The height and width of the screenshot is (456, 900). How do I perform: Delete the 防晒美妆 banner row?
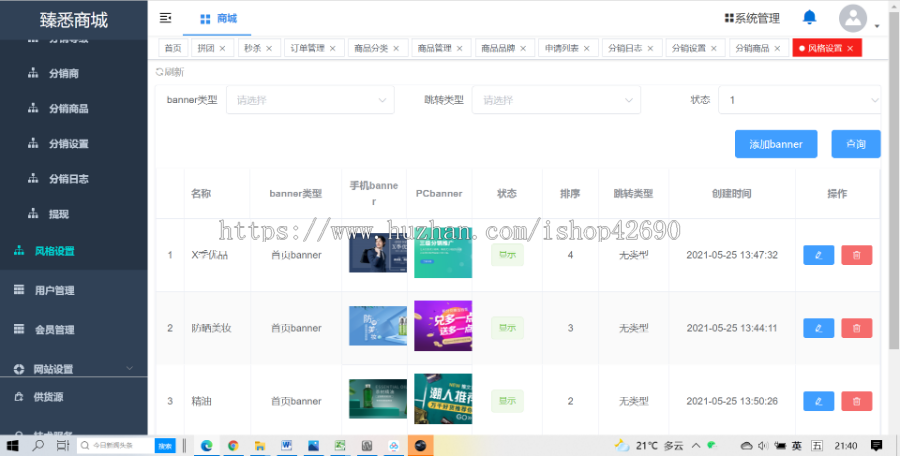point(856,328)
